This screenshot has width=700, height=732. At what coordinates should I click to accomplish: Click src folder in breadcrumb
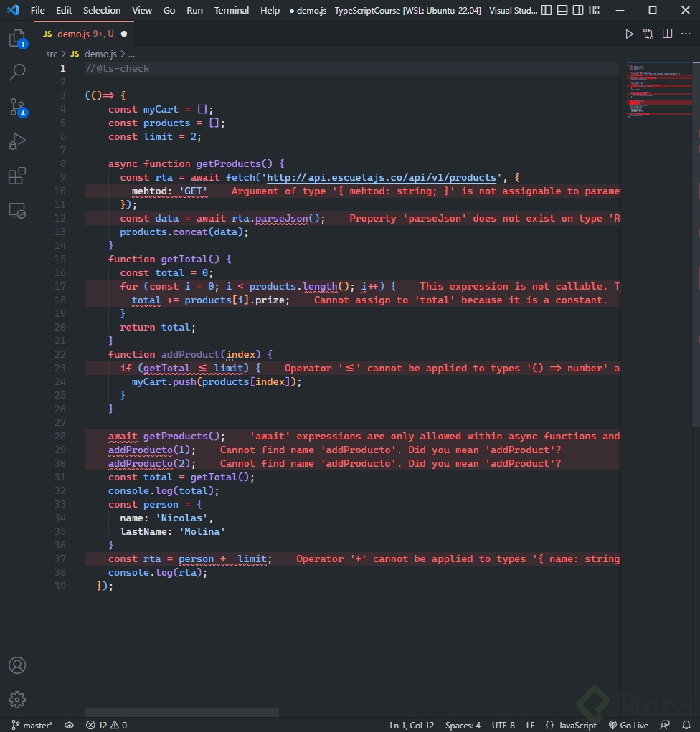click(52, 54)
